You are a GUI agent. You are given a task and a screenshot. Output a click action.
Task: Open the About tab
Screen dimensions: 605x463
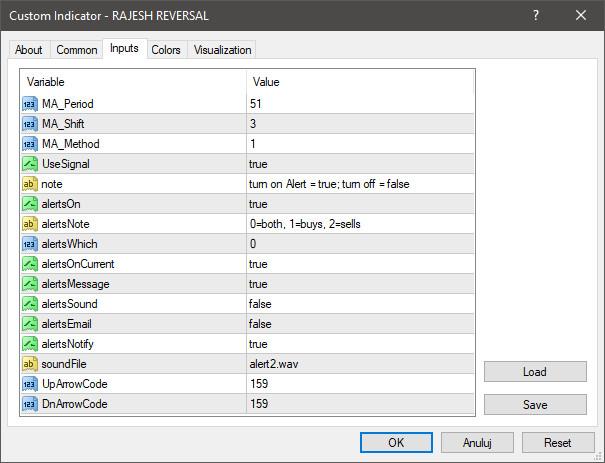(29, 50)
